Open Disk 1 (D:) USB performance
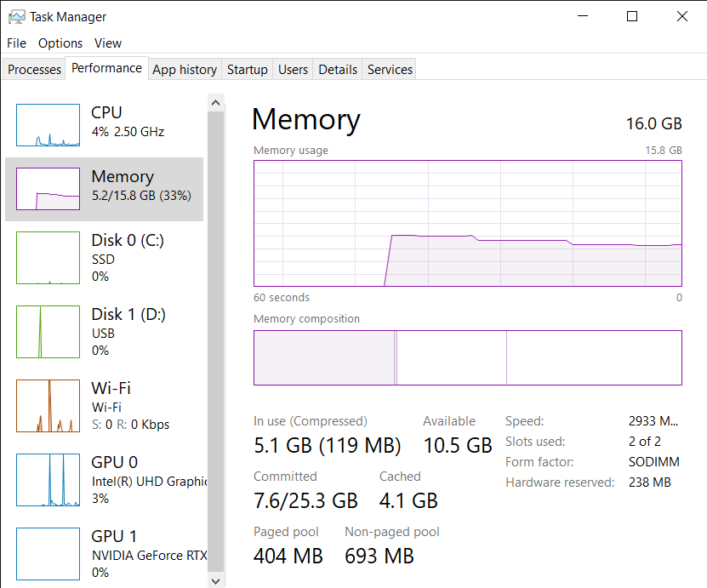The height and width of the screenshot is (588, 707). (x=104, y=331)
